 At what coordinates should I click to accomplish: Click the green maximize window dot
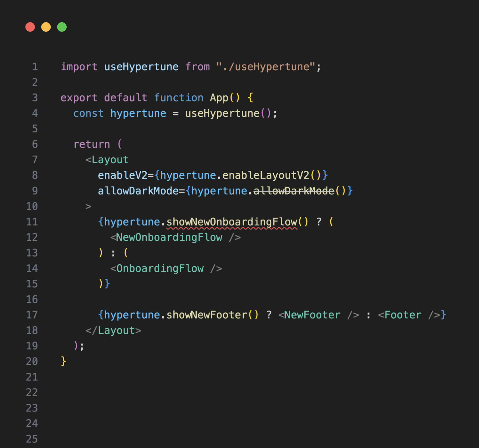[62, 27]
